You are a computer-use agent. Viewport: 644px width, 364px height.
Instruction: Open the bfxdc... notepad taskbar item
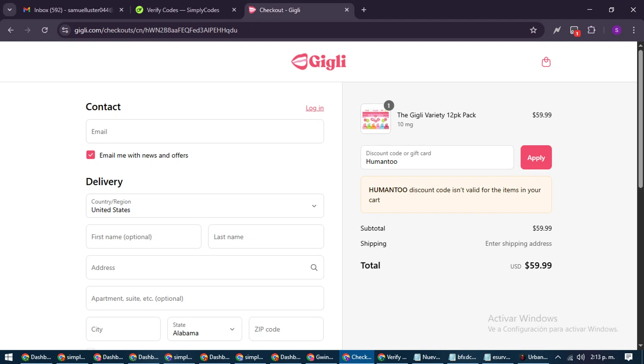[x=462, y=357]
